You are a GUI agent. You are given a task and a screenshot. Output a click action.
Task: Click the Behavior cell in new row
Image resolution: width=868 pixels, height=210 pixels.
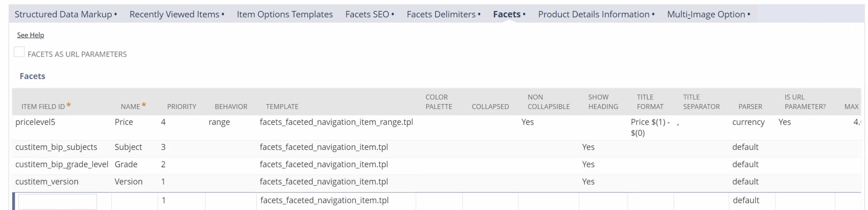[231, 201]
